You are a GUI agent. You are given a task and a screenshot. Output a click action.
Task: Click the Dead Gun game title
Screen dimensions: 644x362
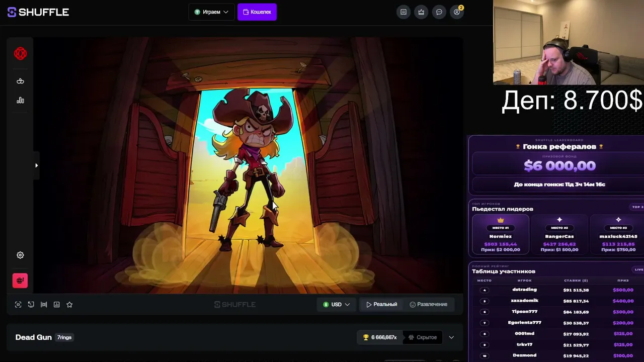click(x=34, y=337)
